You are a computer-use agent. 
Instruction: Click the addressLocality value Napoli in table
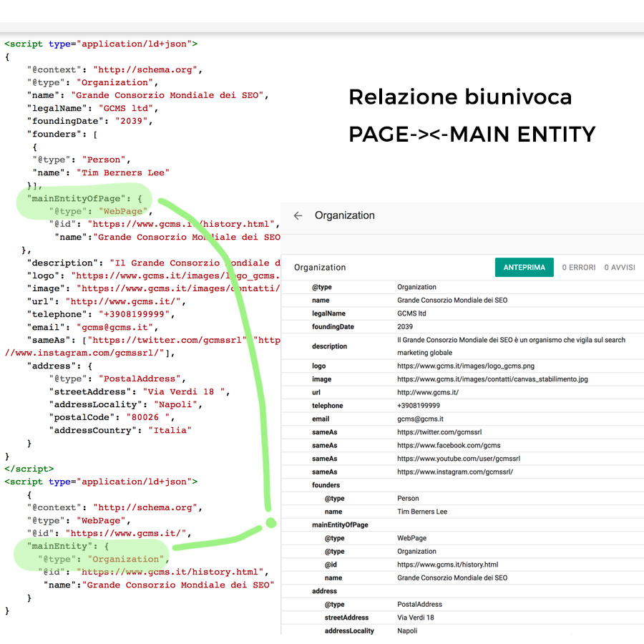[407, 630]
